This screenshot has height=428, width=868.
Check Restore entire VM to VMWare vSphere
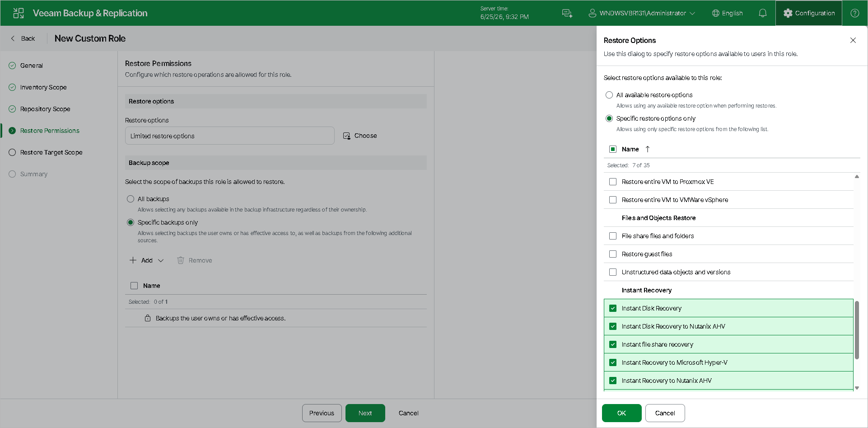point(613,200)
